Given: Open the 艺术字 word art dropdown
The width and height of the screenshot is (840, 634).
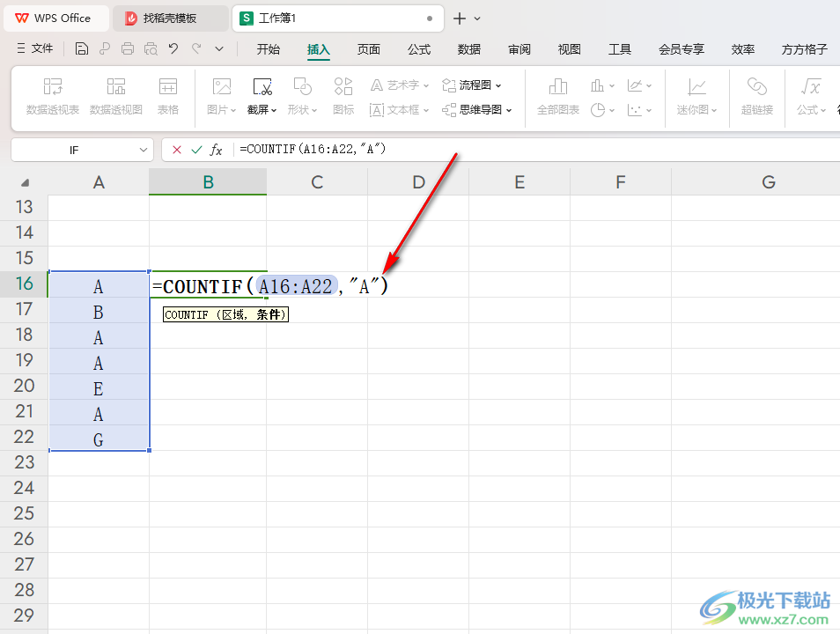Looking at the screenshot, I should 400,85.
